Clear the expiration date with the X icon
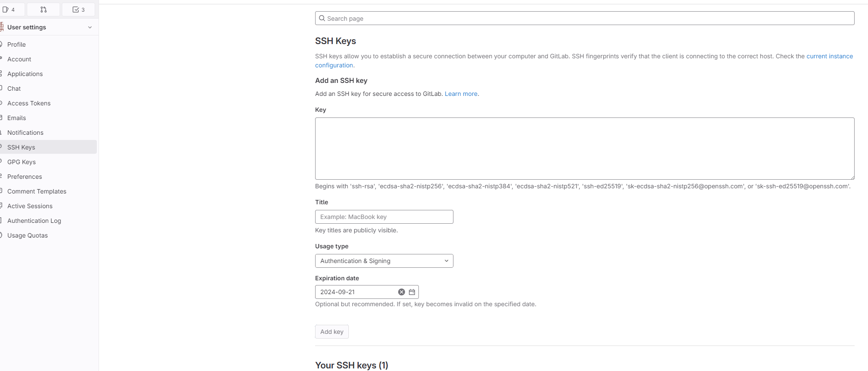This screenshot has height=371, width=868. (x=402, y=292)
